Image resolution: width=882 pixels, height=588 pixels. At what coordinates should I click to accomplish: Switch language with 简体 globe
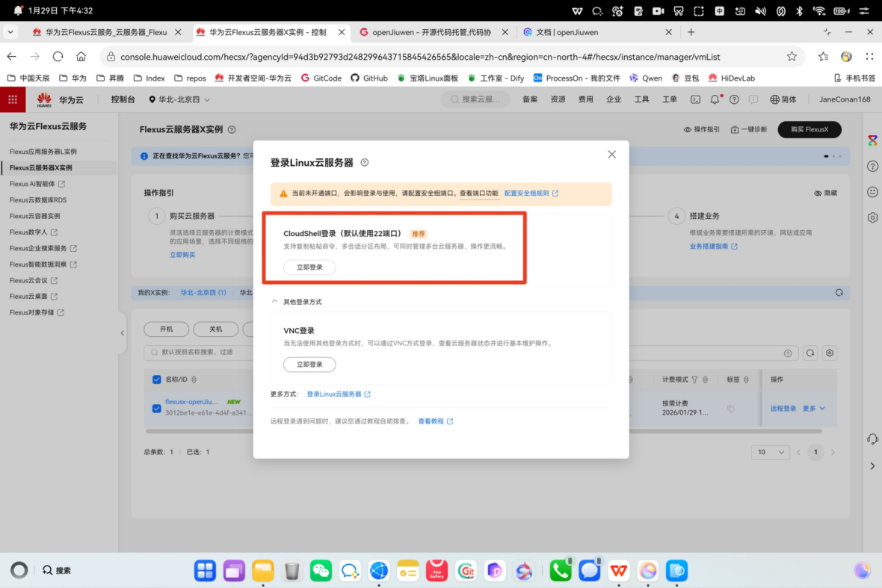point(783,99)
